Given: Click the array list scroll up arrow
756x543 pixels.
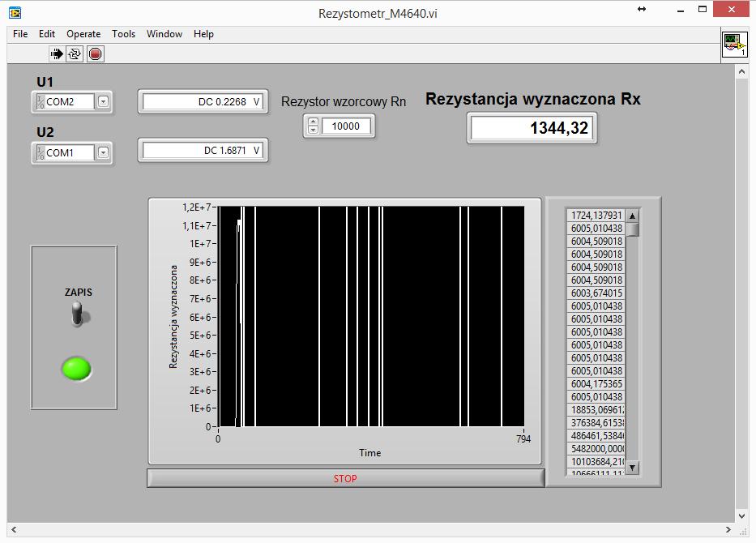Looking at the screenshot, I should [x=632, y=216].
